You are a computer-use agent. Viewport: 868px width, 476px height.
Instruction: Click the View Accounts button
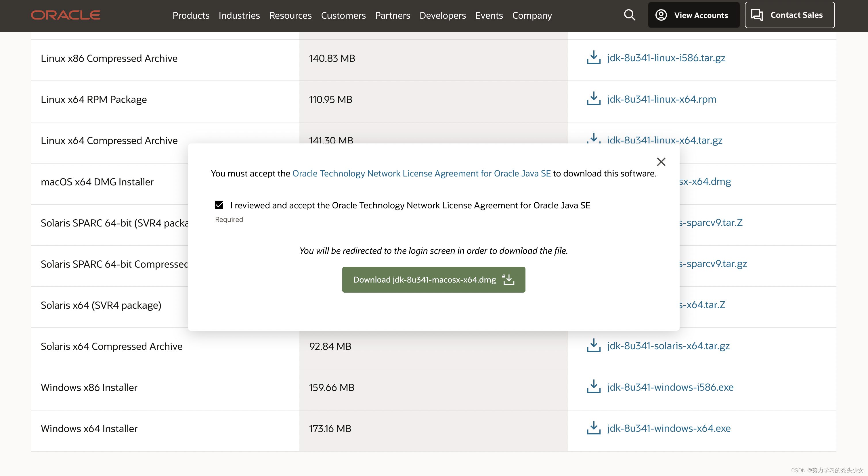(693, 15)
